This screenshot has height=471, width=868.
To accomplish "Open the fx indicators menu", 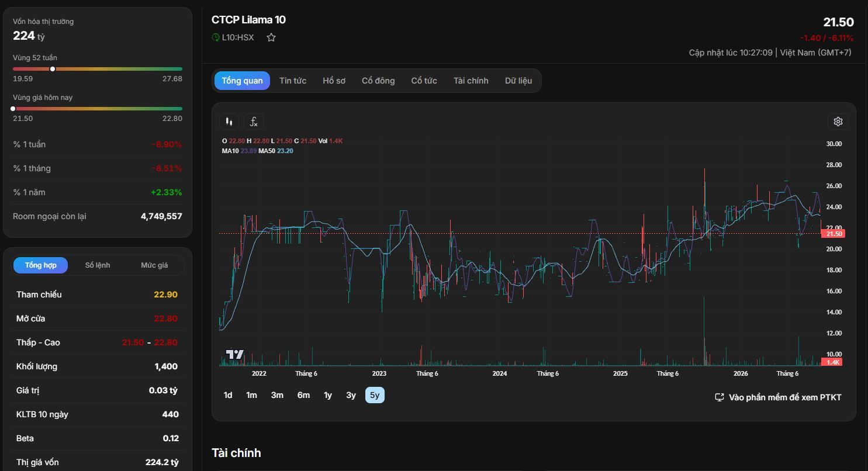I will coord(254,122).
